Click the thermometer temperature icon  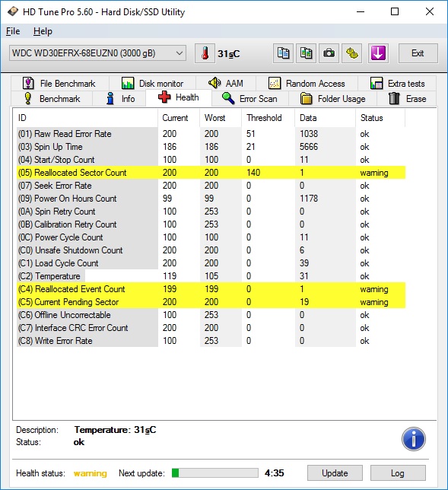pos(205,53)
